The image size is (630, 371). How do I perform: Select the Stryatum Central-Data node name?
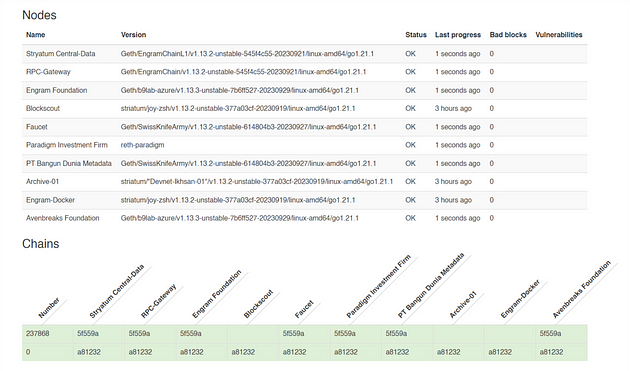tap(61, 54)
